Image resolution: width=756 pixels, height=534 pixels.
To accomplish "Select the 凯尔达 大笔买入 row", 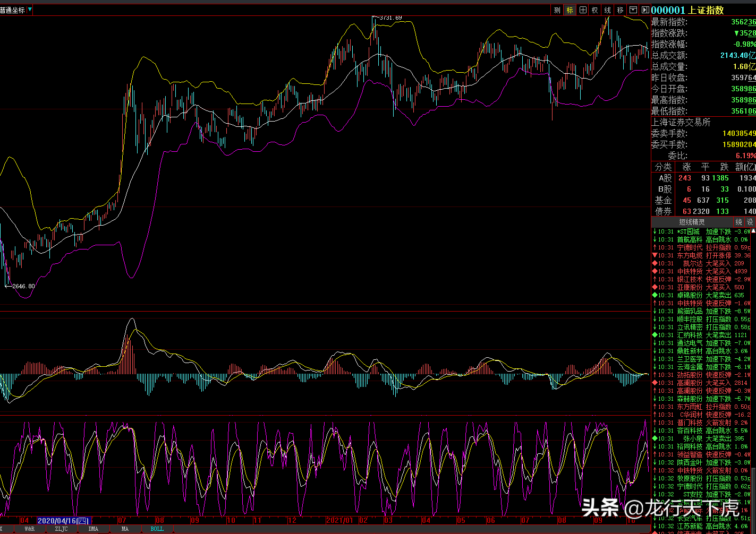I will point(701,264).
